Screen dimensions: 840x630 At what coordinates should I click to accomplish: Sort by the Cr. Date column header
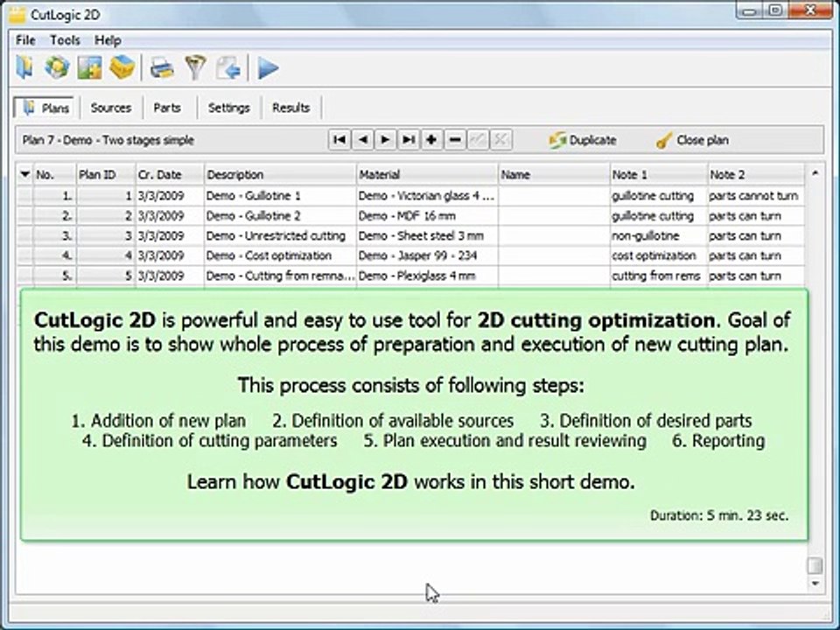point(170,174)
